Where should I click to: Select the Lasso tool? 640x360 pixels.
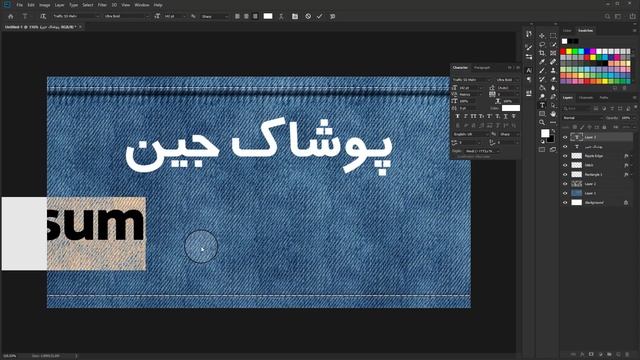[542, 44]
